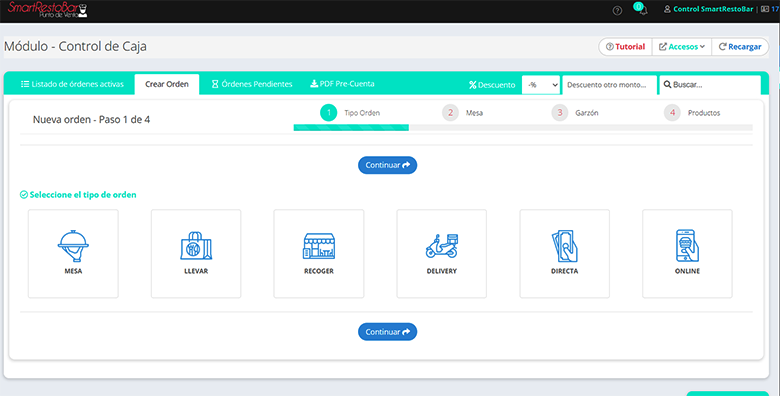Screen dimensions: 780x396
Task: Select the MESA order type icon
Action: click(x=73, y=246)
